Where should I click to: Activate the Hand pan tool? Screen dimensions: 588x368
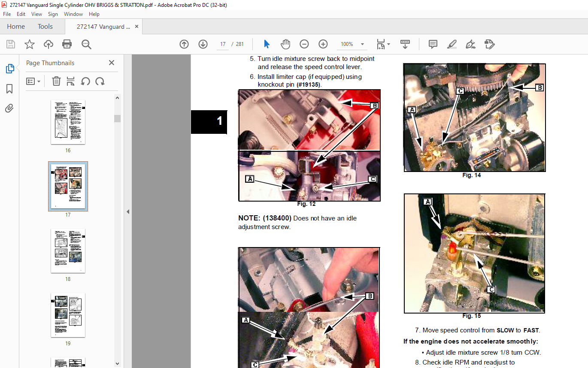(285, 44)
